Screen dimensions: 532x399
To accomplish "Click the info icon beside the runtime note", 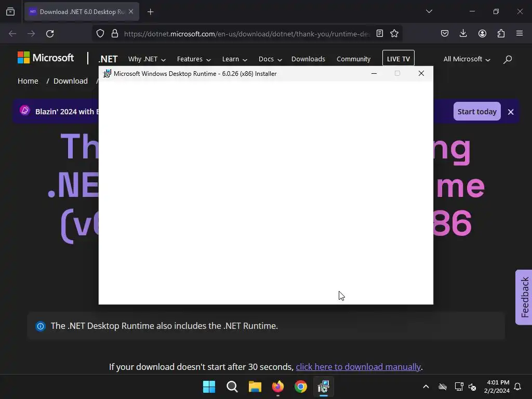I will click(41, 326).
